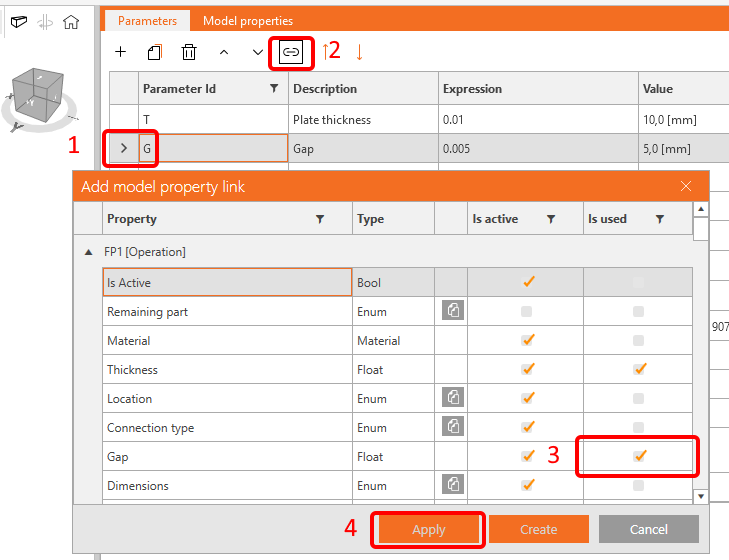Click the Apply button
Image resolution: width=729 pixels, height=560 pixels.
429,529
